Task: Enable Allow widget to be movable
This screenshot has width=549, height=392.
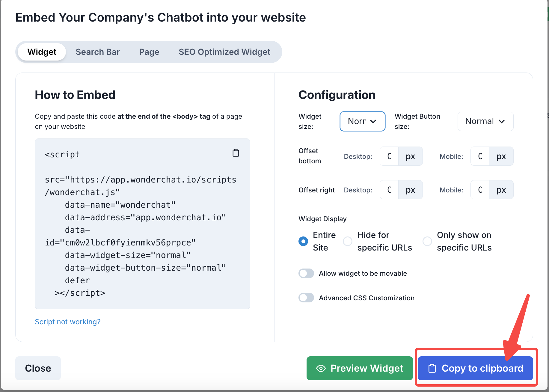Action: point(306,273)
